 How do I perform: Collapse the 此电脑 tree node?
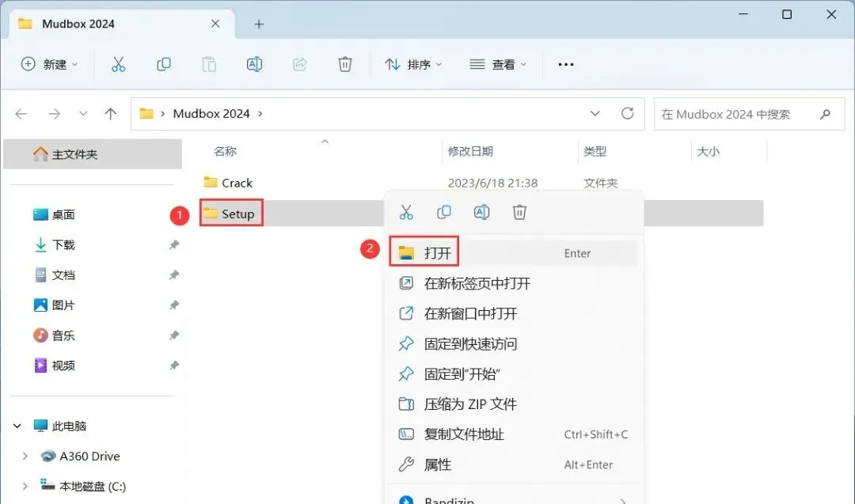pyautogui.click(x=17, y=426)
